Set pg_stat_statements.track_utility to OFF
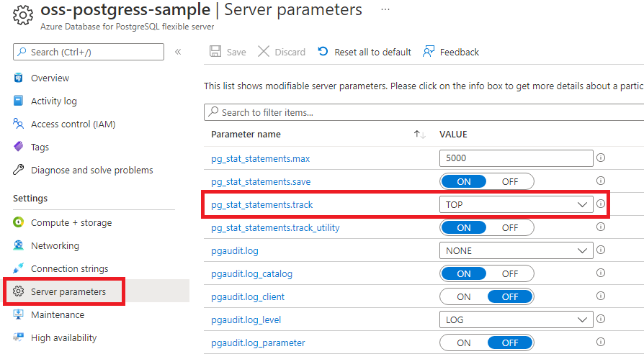Screen dimensions: 644x354 [510, 227]
